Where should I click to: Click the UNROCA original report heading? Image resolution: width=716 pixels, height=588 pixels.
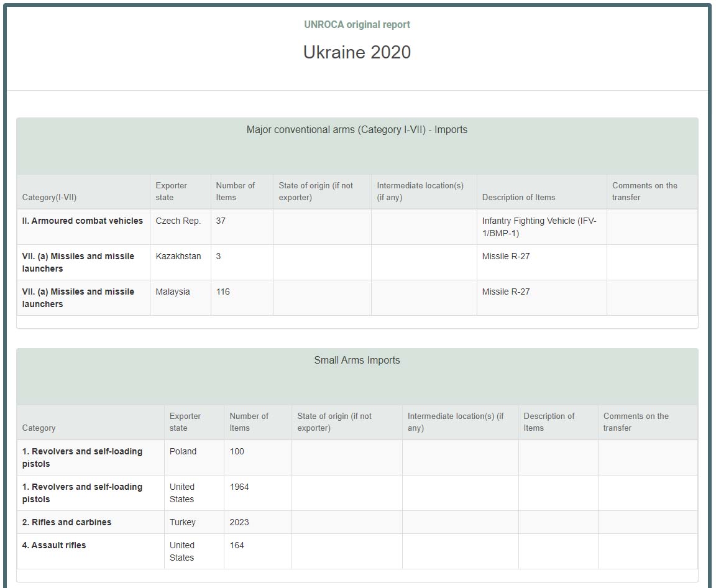(x=357, y=25)
